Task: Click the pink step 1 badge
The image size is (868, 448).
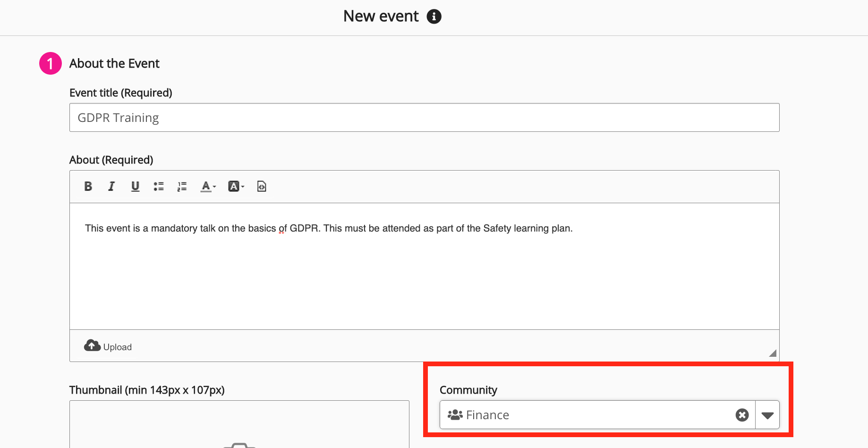Action: point(51,63)
